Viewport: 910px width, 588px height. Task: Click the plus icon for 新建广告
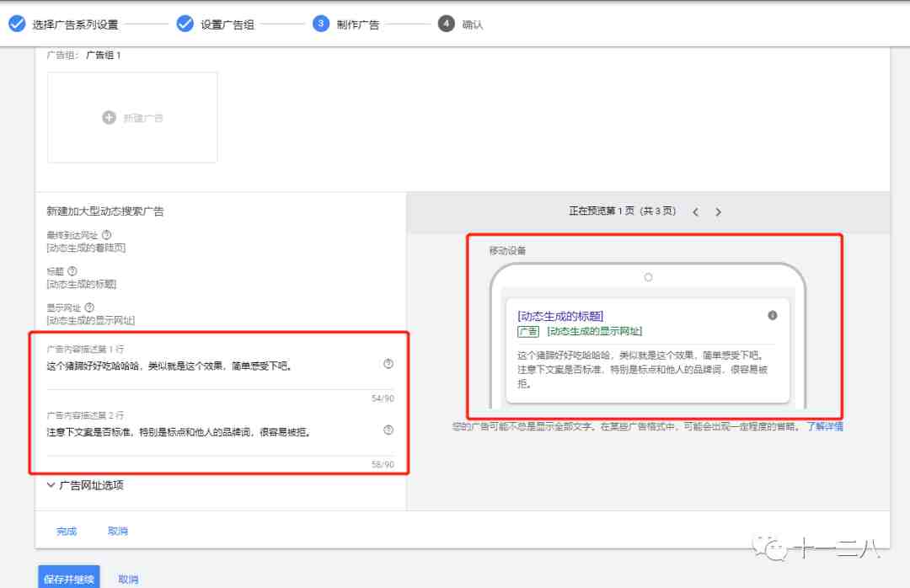point(109,118)
